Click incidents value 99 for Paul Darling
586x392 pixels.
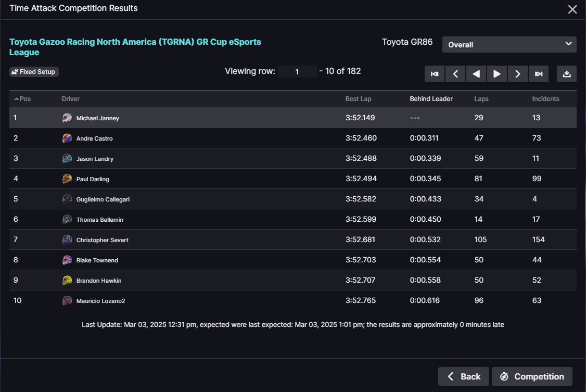click(x=537, y=179)
